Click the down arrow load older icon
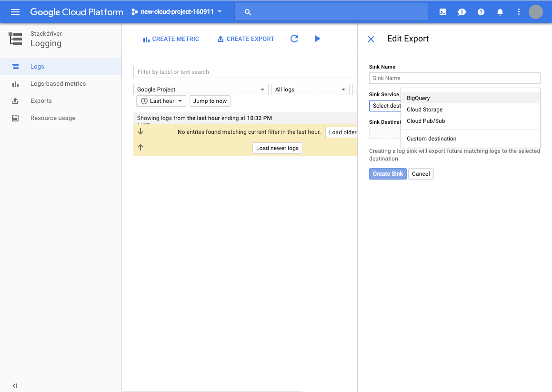 coord(141,131)
